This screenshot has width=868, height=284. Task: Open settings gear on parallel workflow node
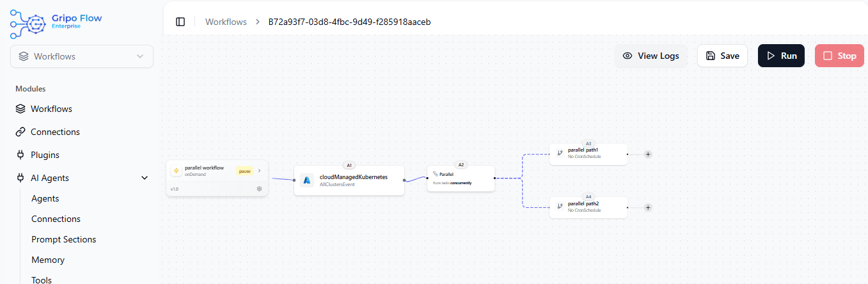pyautogui.click(x=259, y=189)
